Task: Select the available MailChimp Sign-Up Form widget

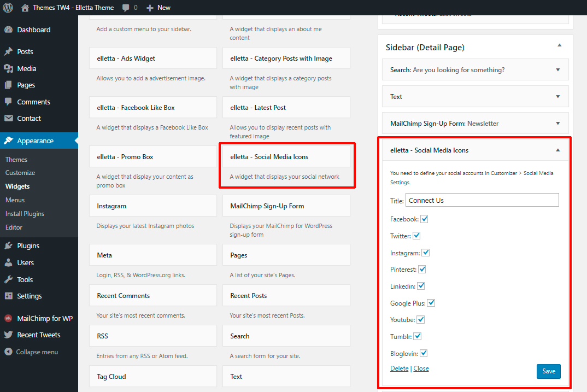Action: coord(286,206)
